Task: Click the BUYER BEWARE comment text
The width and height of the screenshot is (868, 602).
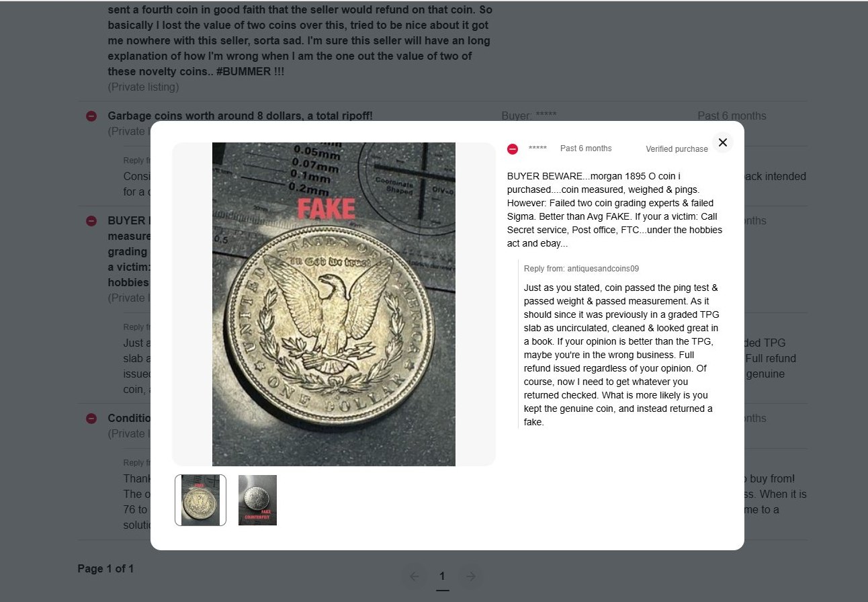Action: pos(615,209)
